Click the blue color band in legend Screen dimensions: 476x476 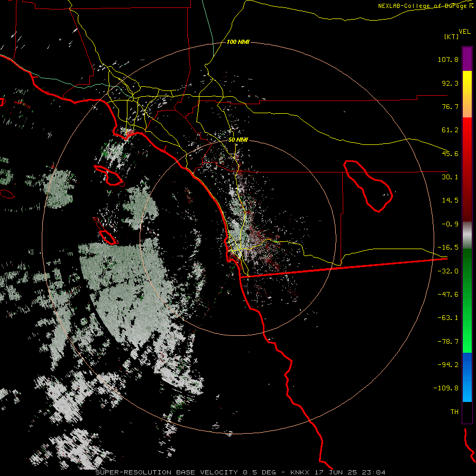click(x=467, y=377)
